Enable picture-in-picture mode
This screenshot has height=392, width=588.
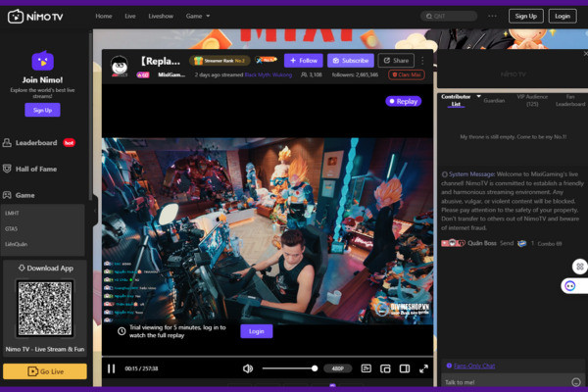[x=385, y=368]
